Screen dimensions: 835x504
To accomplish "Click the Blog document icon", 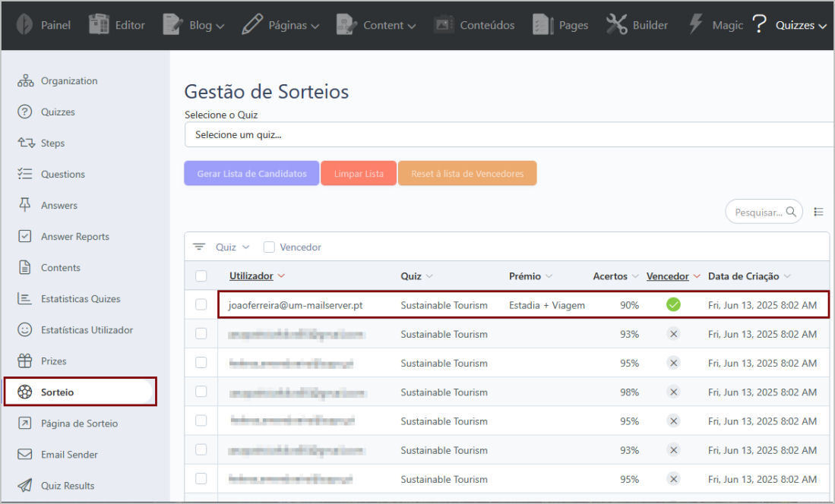I will tap(172, 24).
